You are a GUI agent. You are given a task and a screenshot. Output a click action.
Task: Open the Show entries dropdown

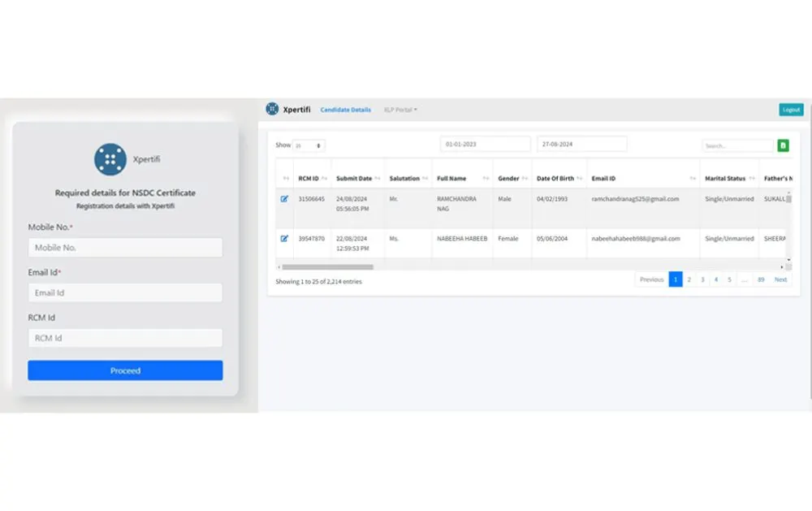pyautogui.click(x=309, y=145)
